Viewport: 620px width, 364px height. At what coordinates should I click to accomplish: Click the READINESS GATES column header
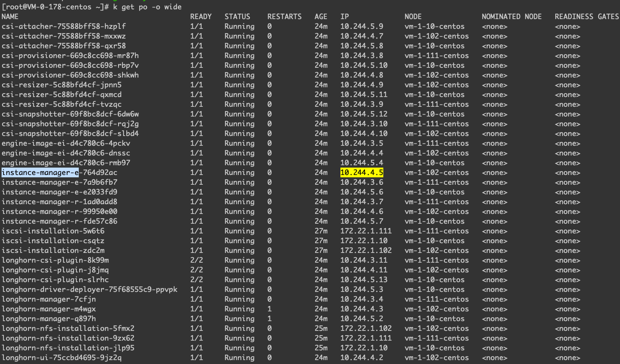click(586, 17)
